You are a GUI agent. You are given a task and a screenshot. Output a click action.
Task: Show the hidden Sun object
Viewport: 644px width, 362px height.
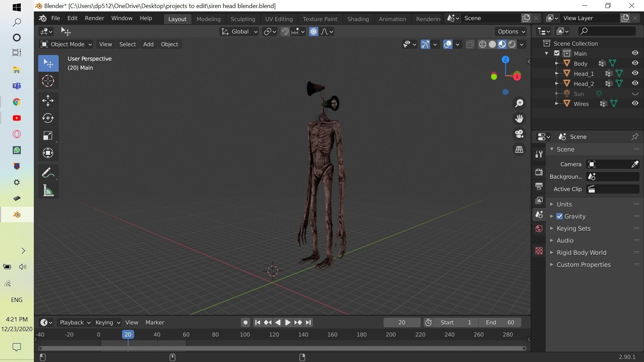pyautogui.click(x=635, y=94)
